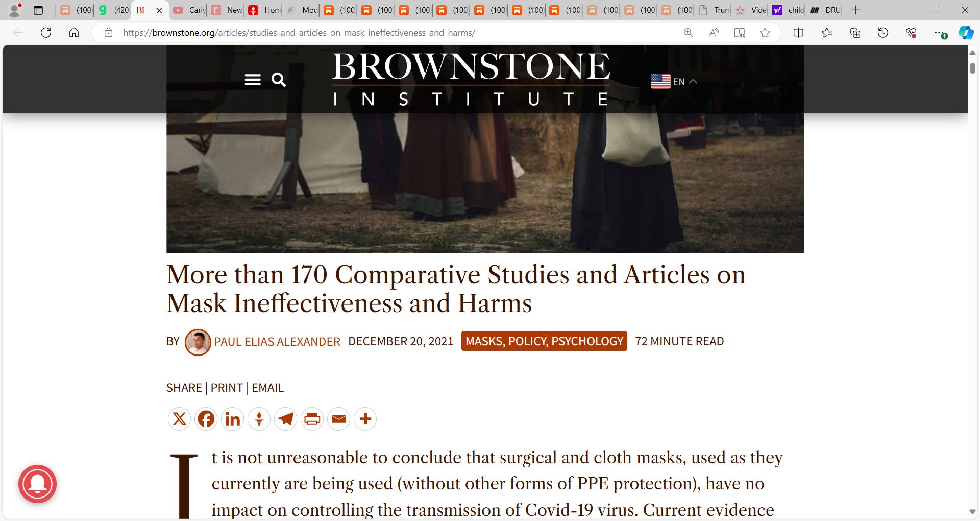Switch to the (420 tab

(113, 10)
